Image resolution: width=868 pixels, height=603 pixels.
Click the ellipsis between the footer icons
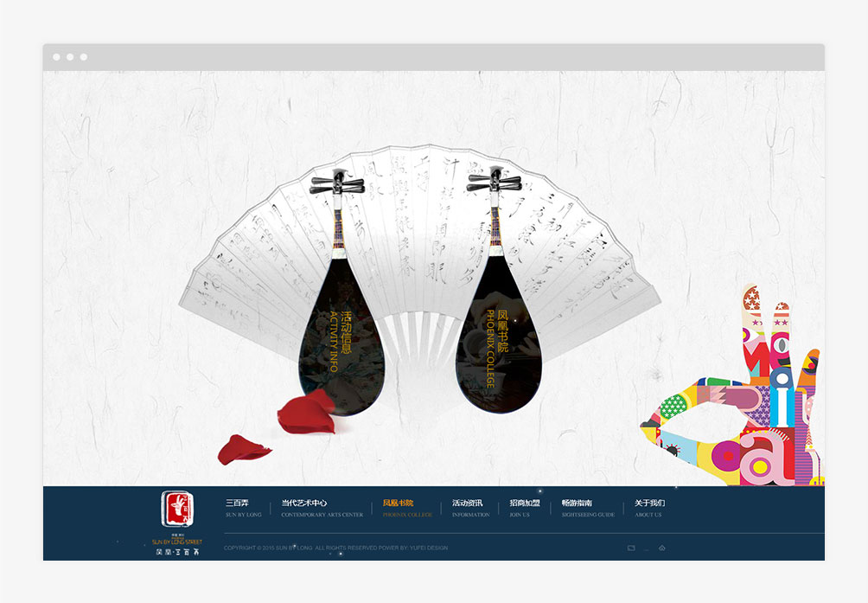[646, 548]
